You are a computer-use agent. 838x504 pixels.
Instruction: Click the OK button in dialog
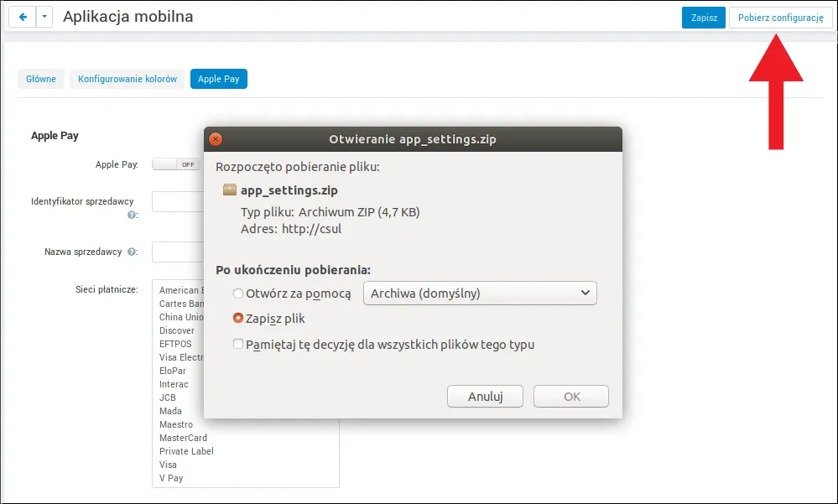[x=571, y=396]
